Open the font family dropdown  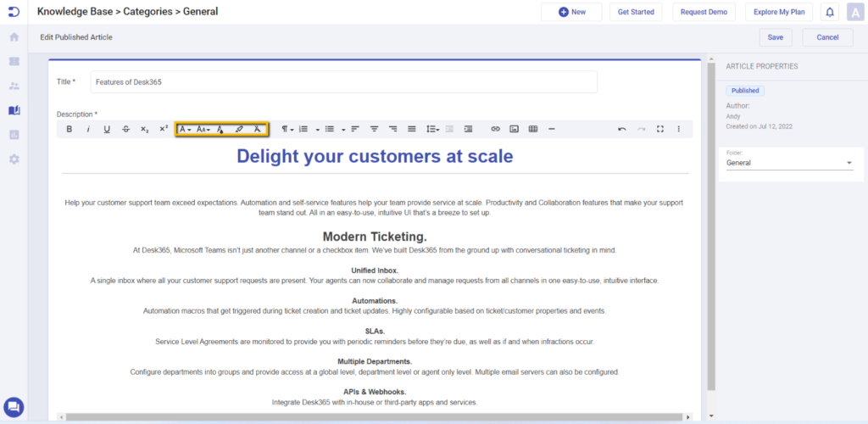tap(185, 129)
